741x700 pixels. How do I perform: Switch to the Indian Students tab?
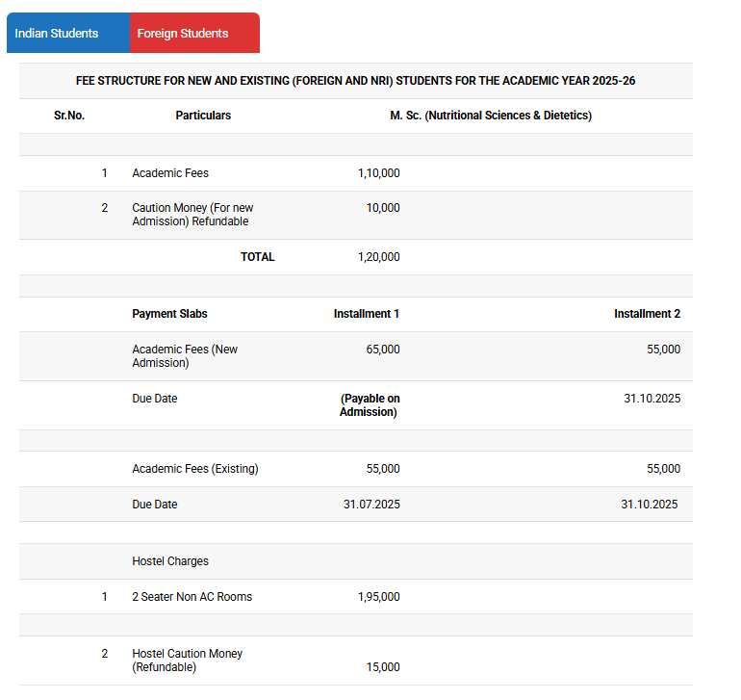coord(57,34)
